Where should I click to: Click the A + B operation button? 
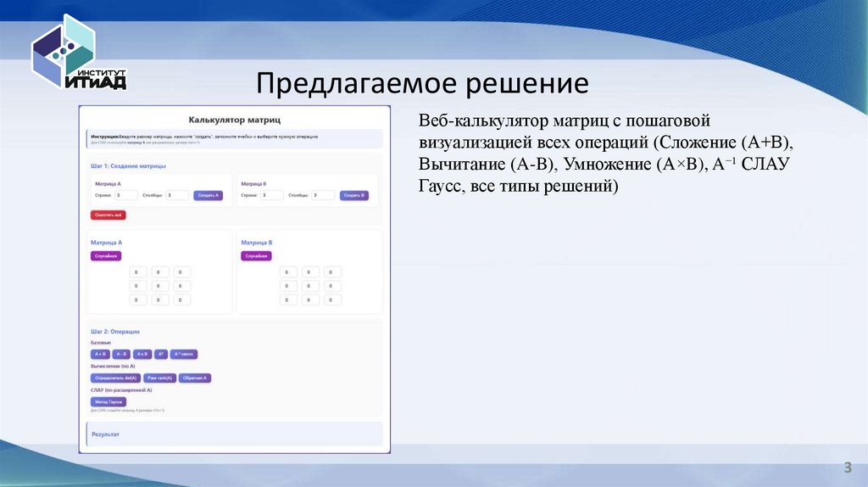pos(100,354)
